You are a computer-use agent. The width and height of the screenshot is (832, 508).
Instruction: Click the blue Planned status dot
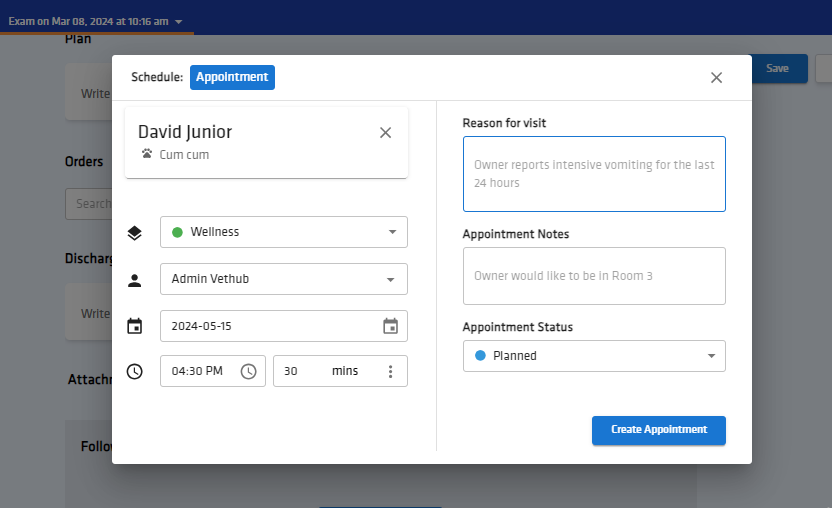coord(480,356)
